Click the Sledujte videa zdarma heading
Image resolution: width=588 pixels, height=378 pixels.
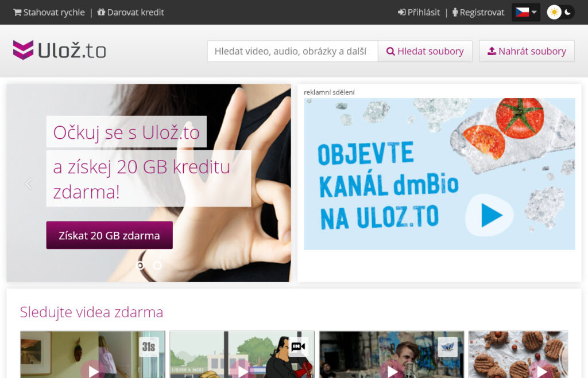[91, 312]
